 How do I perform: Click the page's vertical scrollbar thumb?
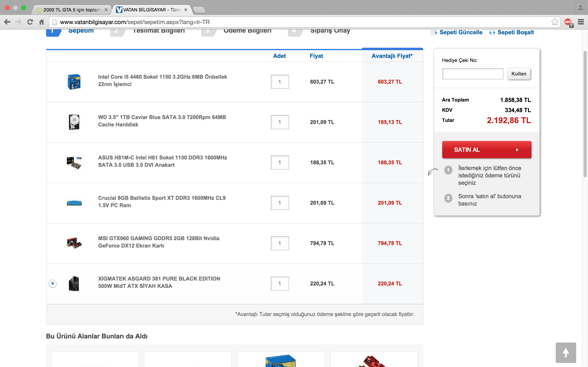(x=585, y=114)
